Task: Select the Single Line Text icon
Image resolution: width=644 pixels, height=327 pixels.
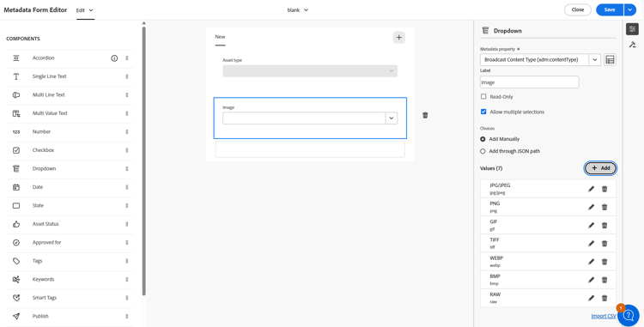Action: 16,76
